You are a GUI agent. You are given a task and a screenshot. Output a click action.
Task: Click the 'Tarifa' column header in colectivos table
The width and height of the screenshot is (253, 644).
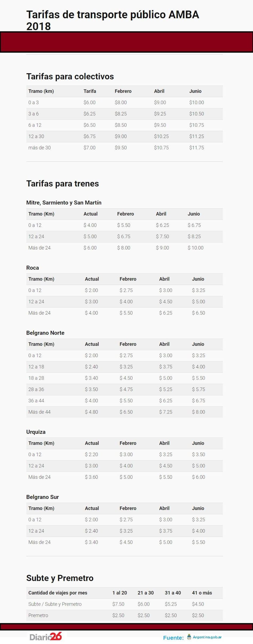90,91
